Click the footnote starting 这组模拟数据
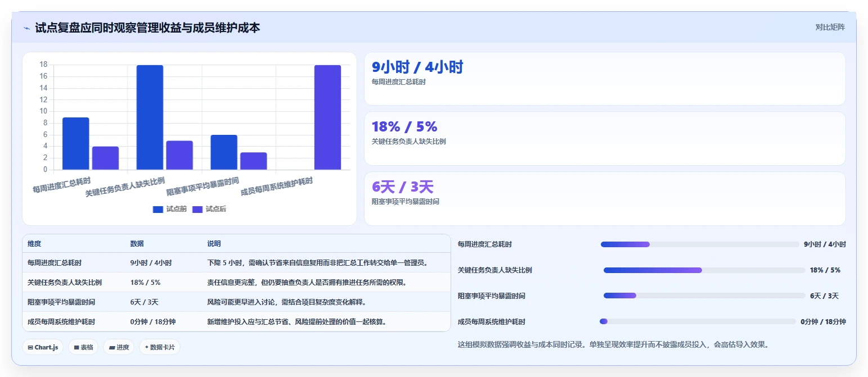868x377 pixels. [613, 344]
